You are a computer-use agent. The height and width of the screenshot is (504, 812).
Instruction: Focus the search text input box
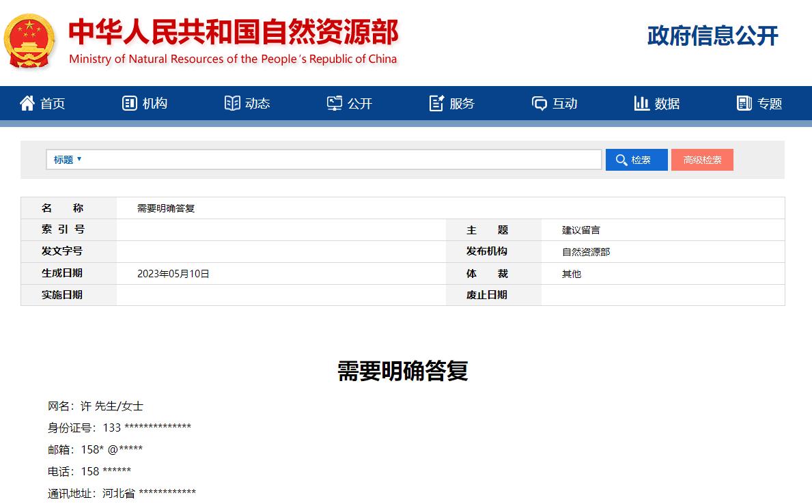click(x=341, y=160)
